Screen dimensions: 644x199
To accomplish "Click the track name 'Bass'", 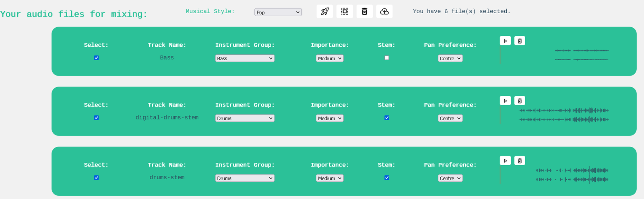I will (167, 57).
